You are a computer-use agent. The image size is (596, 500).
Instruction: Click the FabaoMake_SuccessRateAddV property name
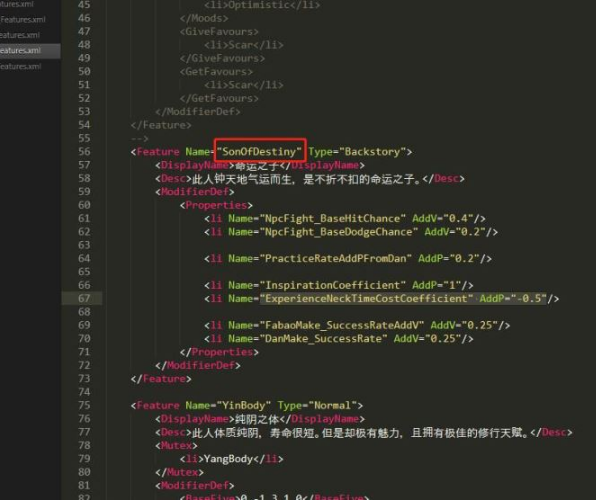[341, 325]
